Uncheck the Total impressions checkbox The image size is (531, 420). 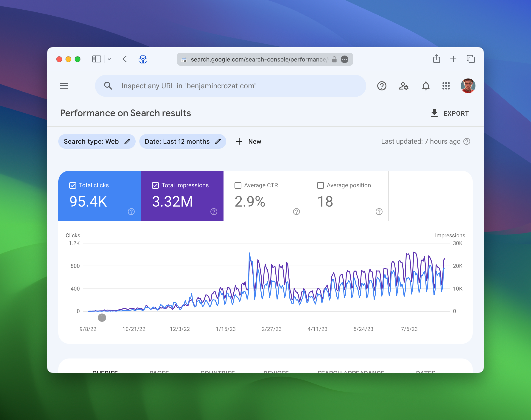(155, 185)
